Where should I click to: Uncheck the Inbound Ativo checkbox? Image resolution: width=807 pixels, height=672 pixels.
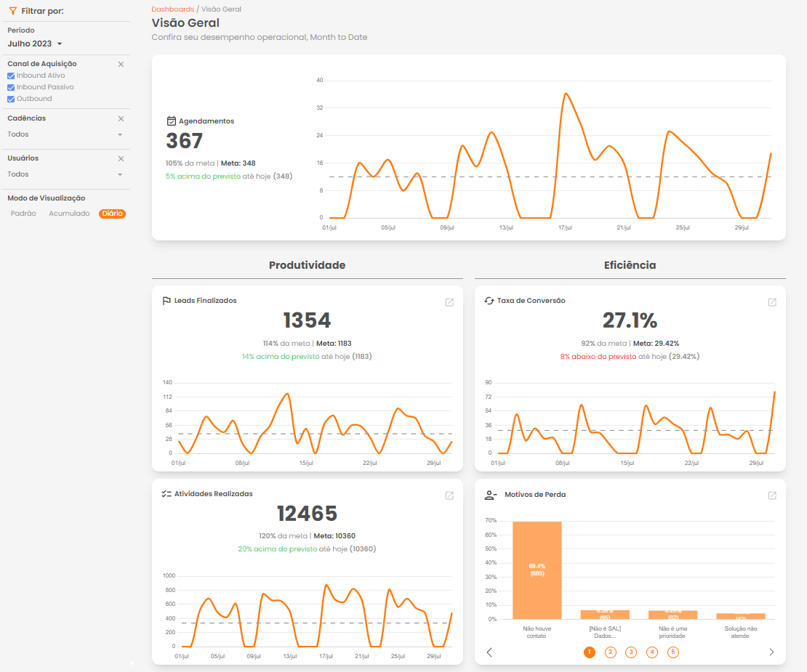[11, 76]
